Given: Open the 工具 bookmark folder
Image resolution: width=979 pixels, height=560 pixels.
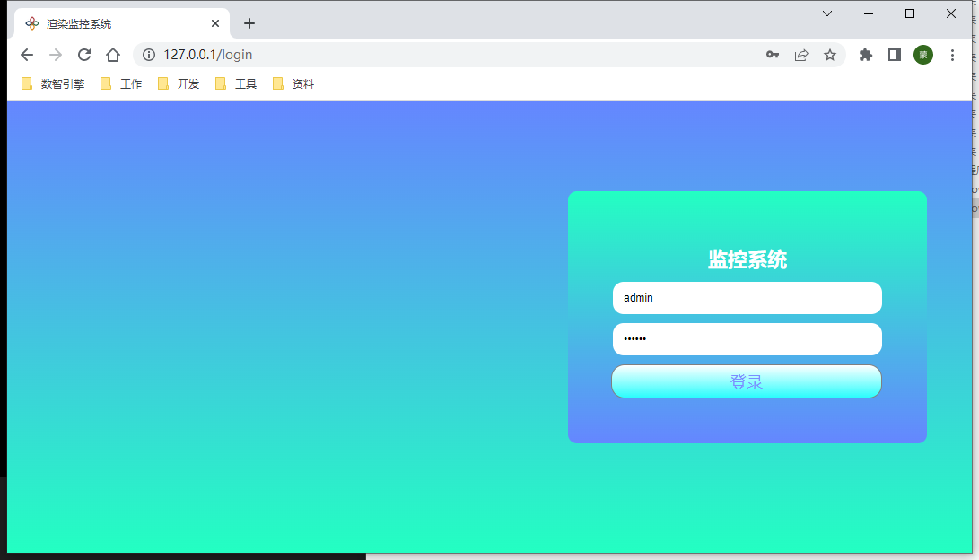Looking at the screenshot, I should (x=236, y=83).
